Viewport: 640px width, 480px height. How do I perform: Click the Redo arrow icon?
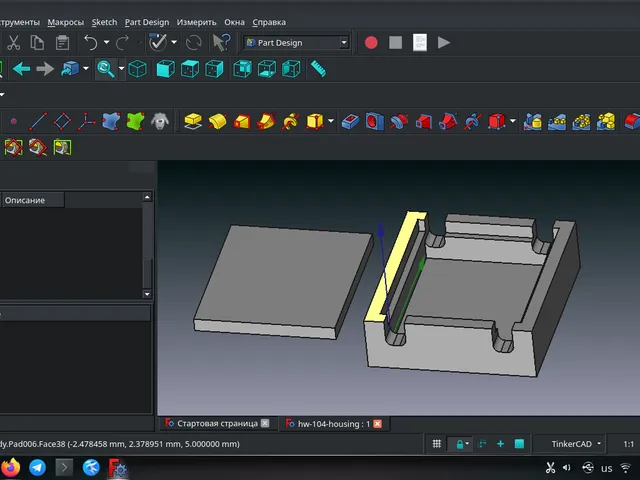click(x=123, y=42)
